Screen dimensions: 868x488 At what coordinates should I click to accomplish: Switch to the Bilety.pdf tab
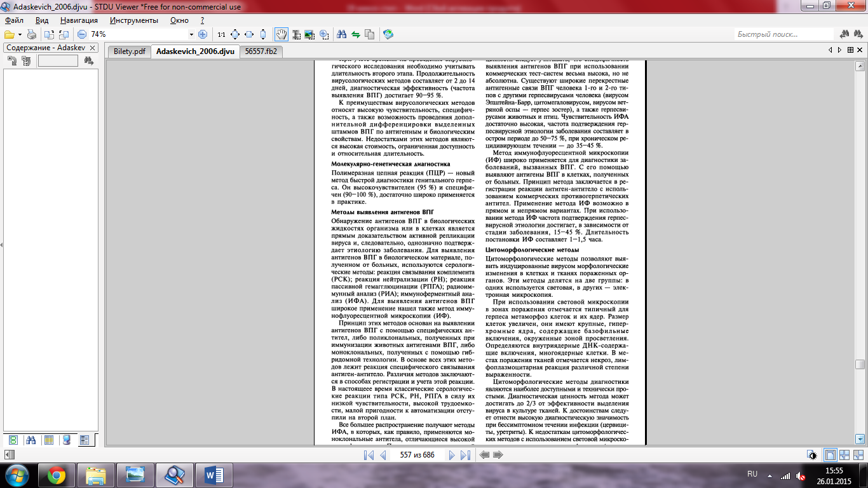point(130,51)
